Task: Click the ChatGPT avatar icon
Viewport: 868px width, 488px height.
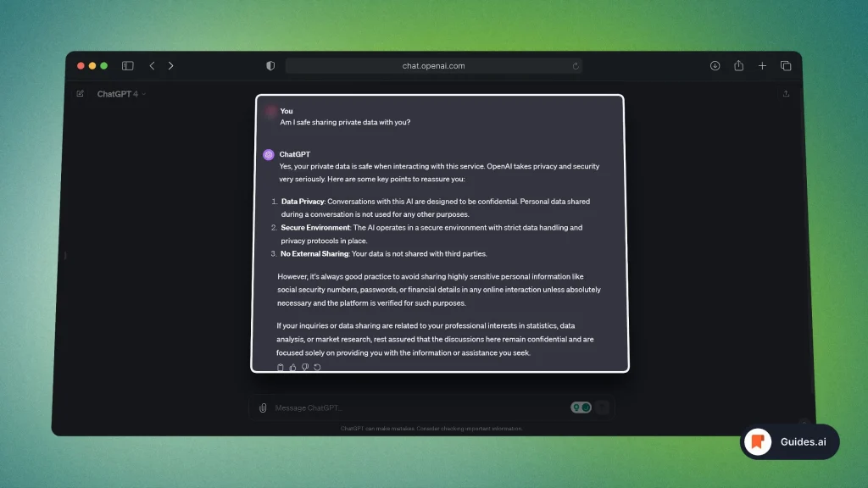Action: (269, 155)
